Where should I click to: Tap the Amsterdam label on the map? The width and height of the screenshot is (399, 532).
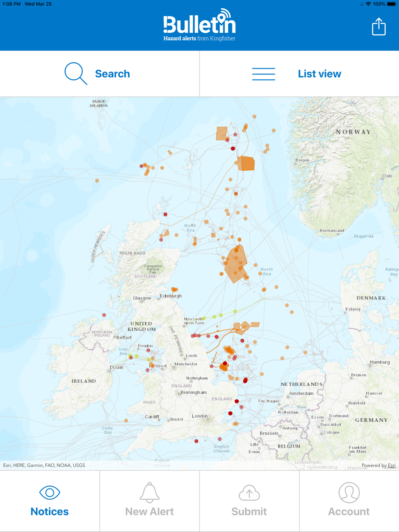tap(301, 393)
